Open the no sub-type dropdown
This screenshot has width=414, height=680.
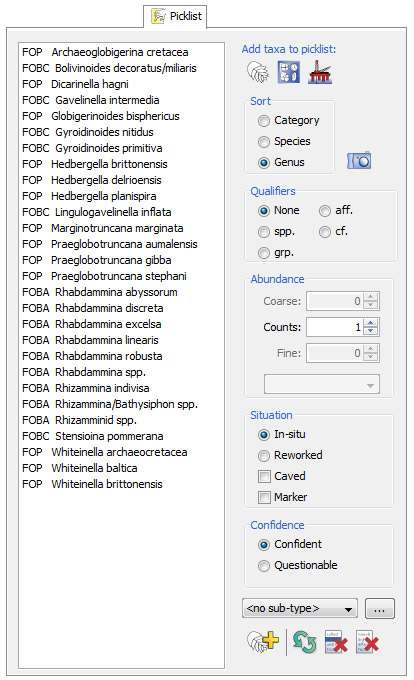300,608
